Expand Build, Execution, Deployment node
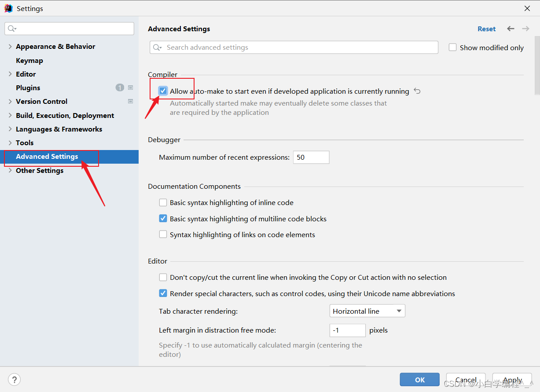Viewport: 540px width, 392px height. click(x=10, y=115)
